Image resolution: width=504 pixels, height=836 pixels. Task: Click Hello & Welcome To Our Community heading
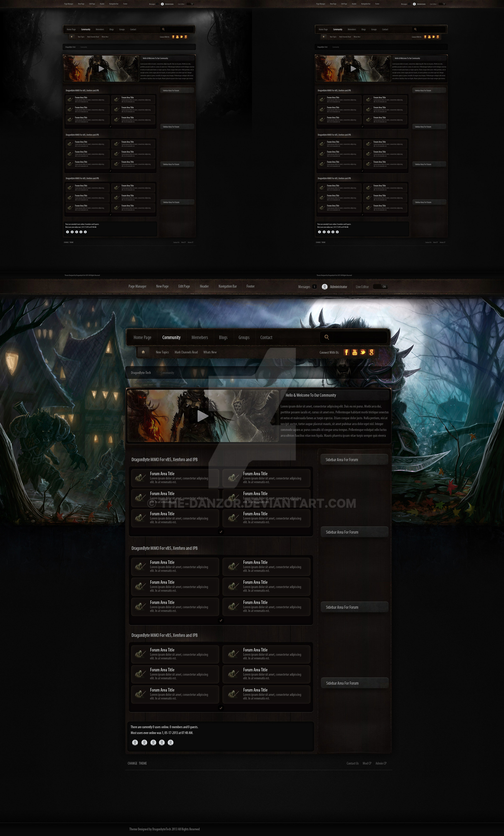click(x=311, y=395)
